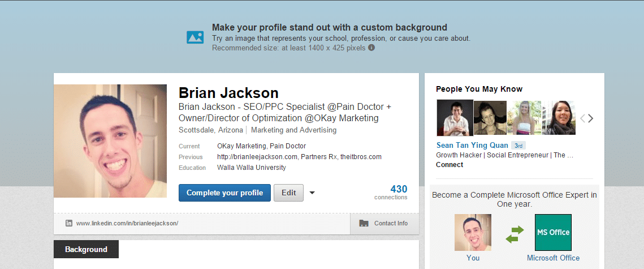Click Brian Jackson's large profile photo
644x269 pixels.
(x=110, y=140)
